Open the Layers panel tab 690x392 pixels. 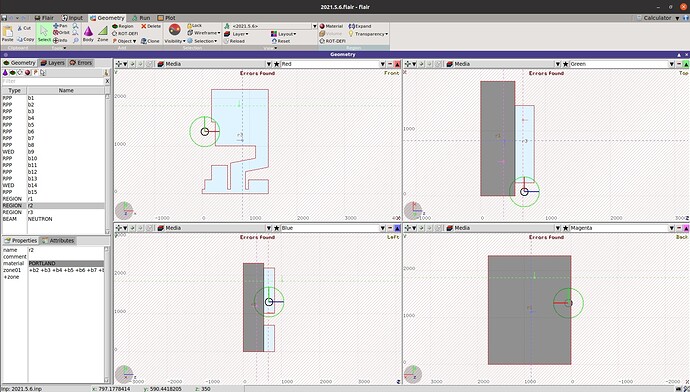52,63
